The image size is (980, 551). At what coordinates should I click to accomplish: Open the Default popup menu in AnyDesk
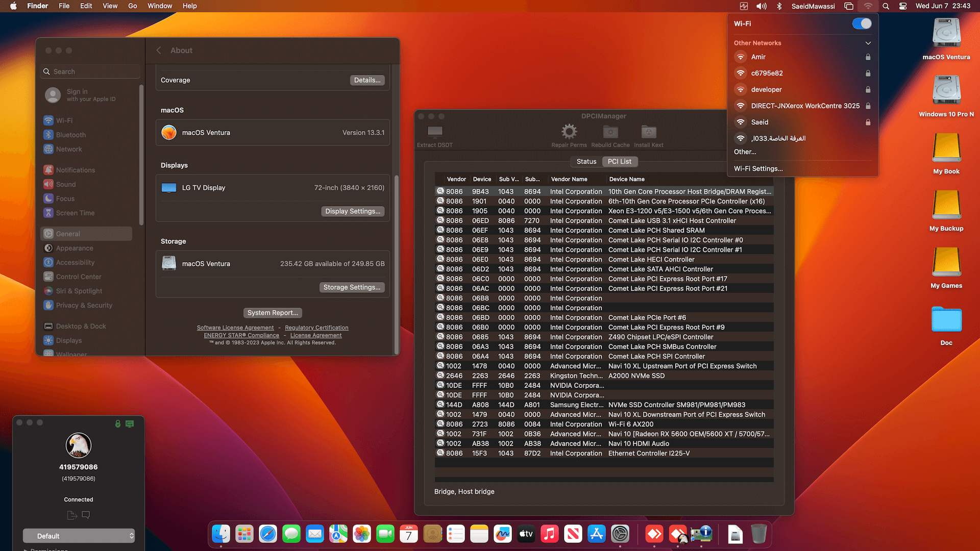point(79,536)
